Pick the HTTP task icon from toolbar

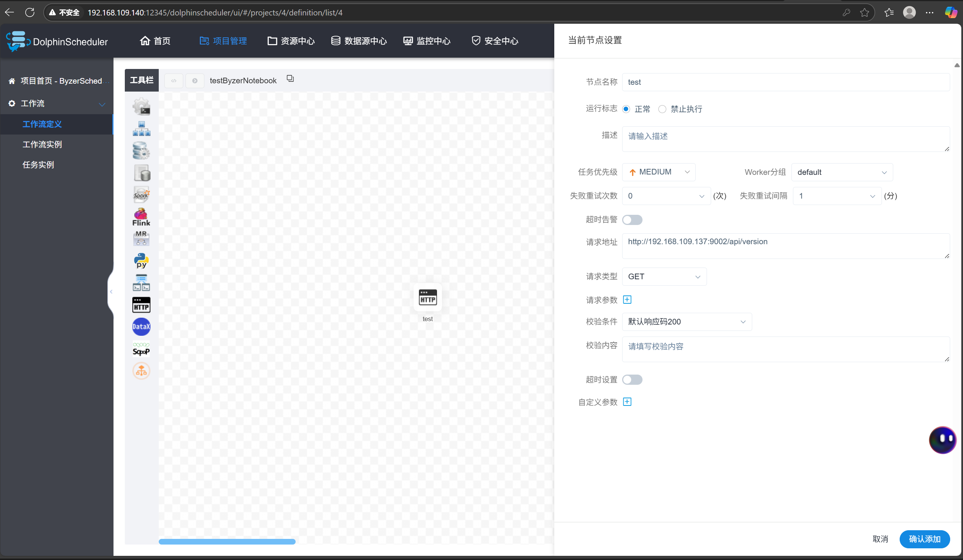(141, 305)
